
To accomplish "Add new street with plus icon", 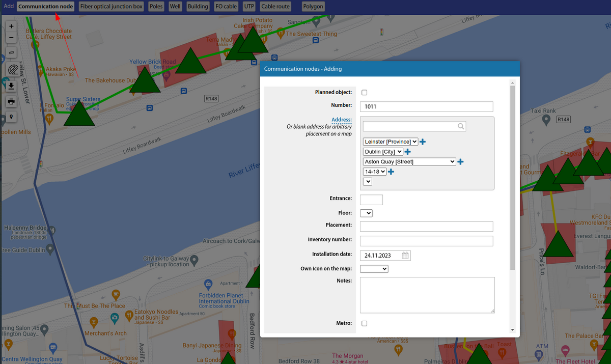I will tap(460, 162).
